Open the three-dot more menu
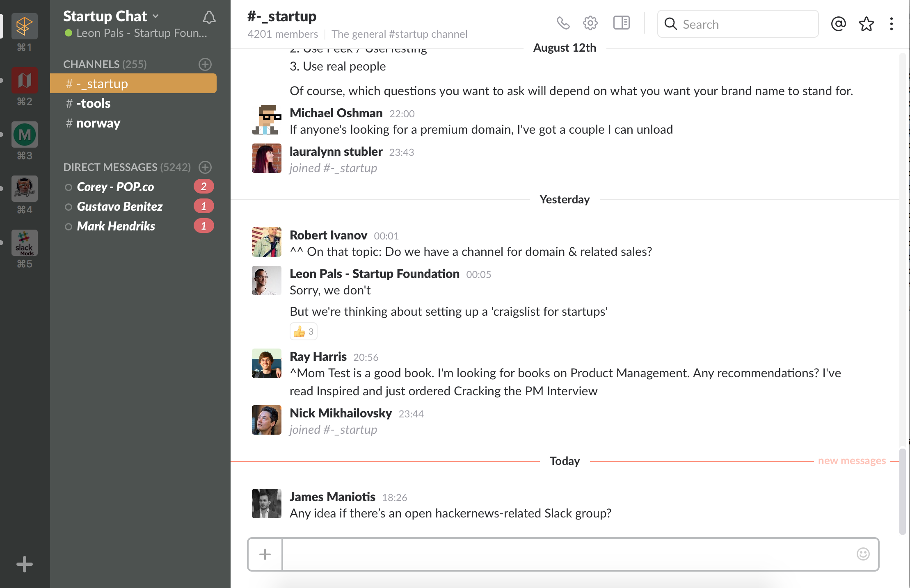Viewport: 910px width, 588px height. point(892,24)
